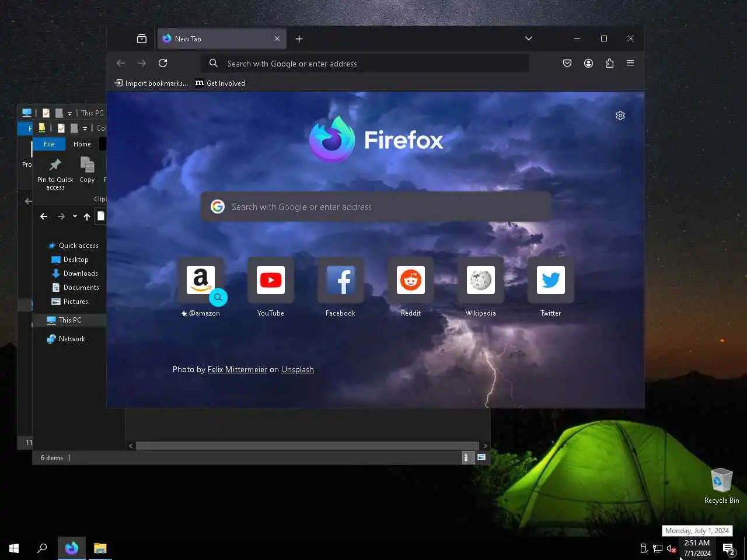This screenshot has height=560, width=747.
Task: Open Windows Start menu
Action: point(14,548)
